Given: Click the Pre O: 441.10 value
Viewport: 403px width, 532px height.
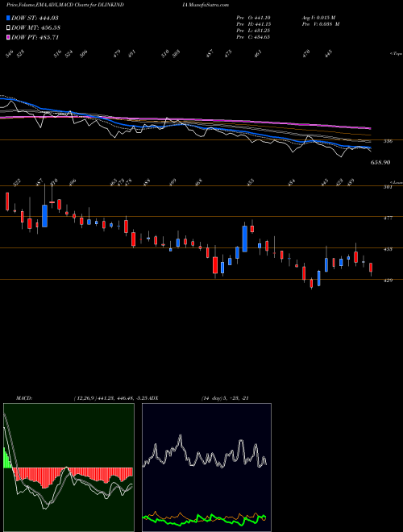Looking at the screenshot, I should [x=253, y=18].
